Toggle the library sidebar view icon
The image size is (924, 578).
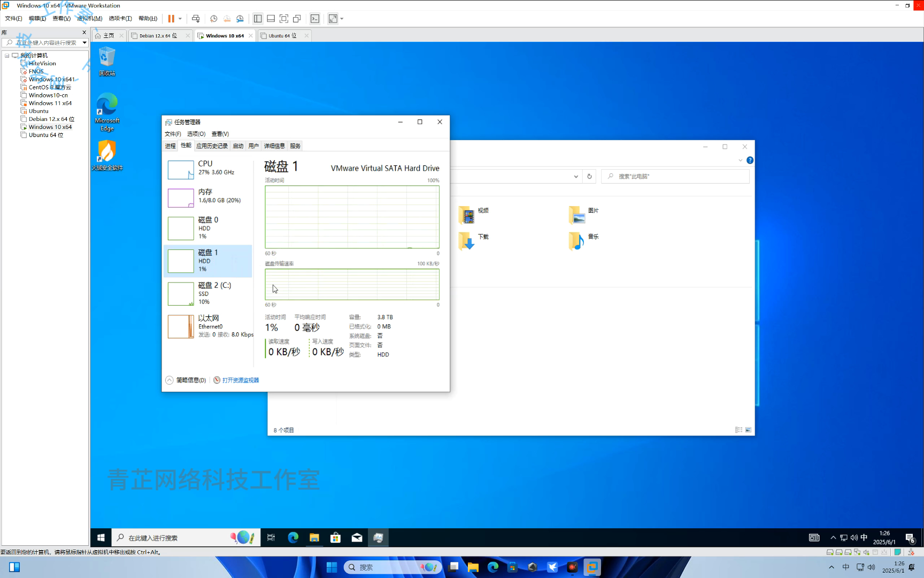258,19
